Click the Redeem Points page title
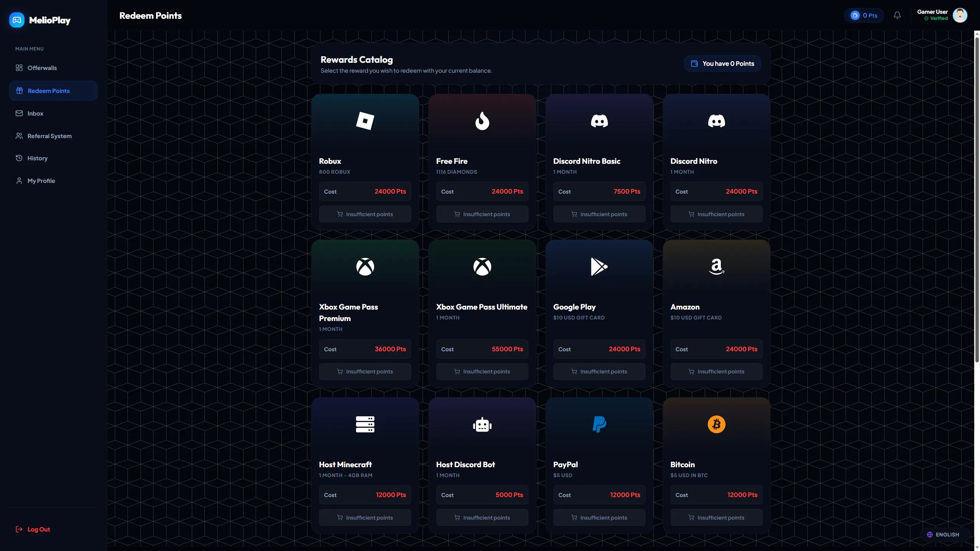 [150, 16]
